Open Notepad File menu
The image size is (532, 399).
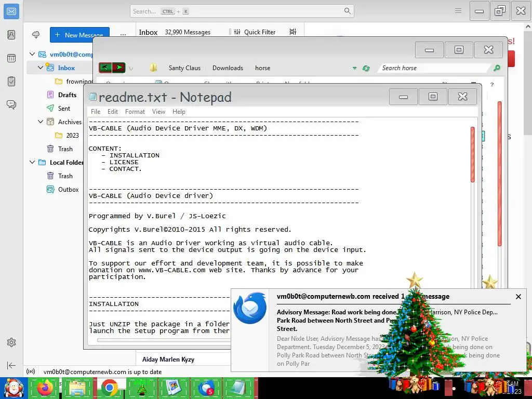pos(96,112)
